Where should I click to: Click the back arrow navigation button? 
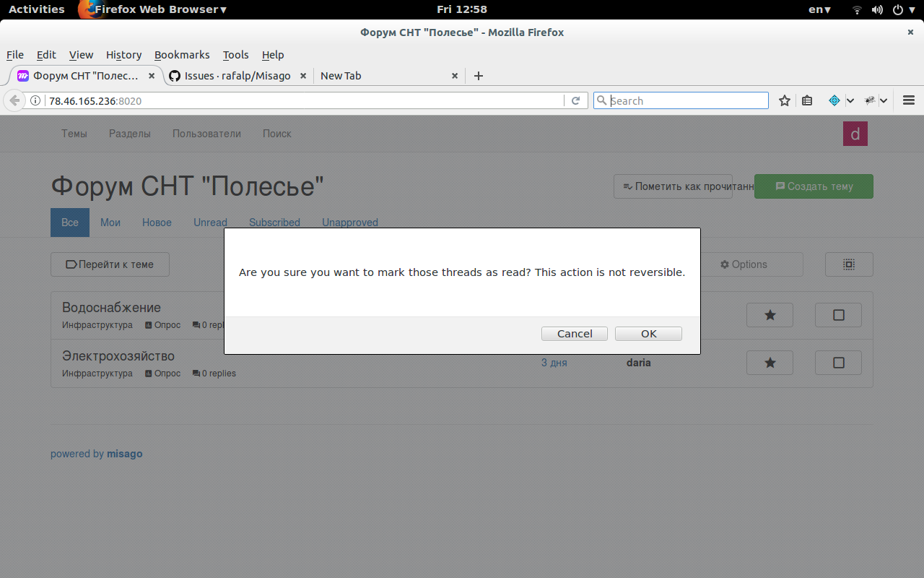pyautogui.click(x=14, y=101)
